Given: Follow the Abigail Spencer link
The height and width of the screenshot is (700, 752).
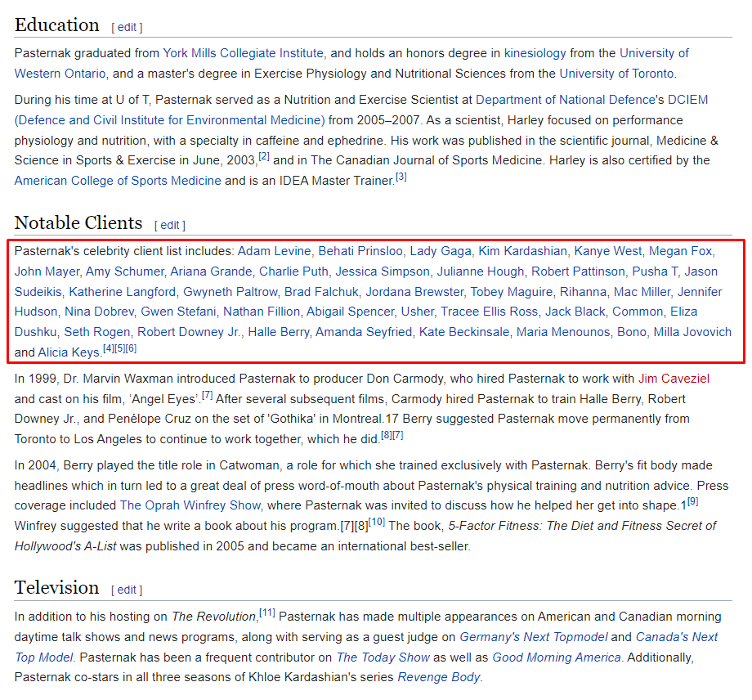Looking at the screenshot, I should (x=350, y=312).
